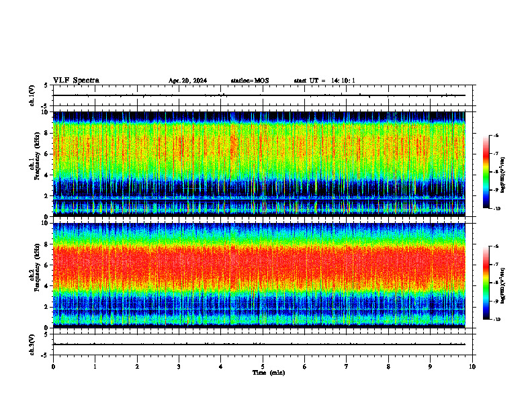
Task: Click the 'Time (min)' axis label
Action: (x=269, y=373)
